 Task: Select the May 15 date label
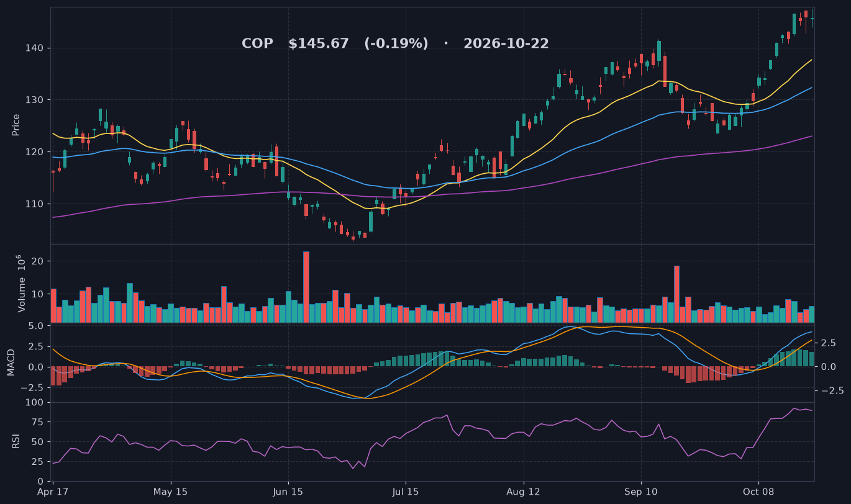click(171, 492)
